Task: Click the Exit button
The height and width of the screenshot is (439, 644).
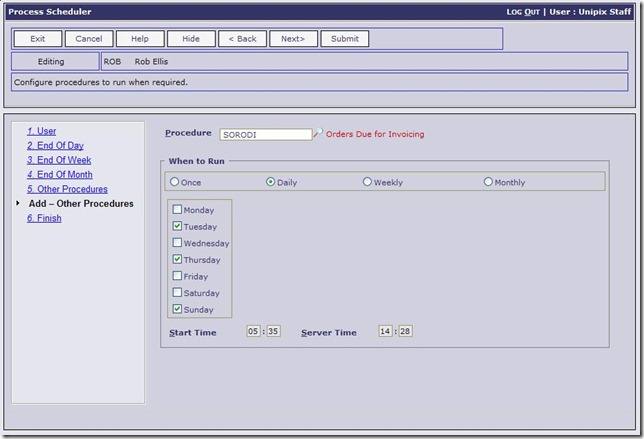Action: pos(38,39)
